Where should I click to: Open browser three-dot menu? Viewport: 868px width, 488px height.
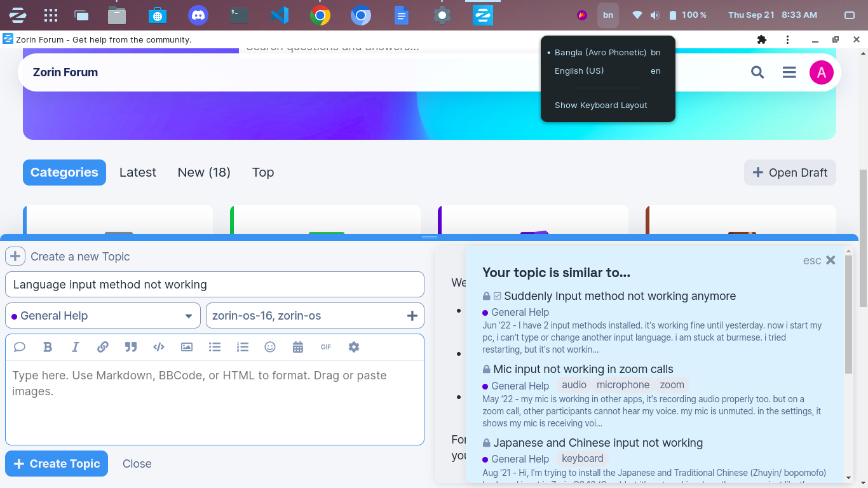click(x=787, y=39)
